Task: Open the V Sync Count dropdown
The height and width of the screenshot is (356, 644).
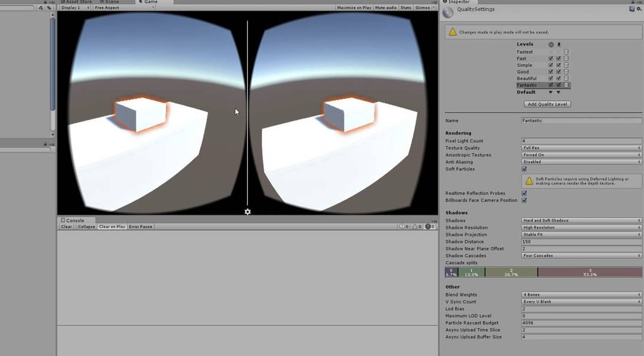Action: [581, 302]
